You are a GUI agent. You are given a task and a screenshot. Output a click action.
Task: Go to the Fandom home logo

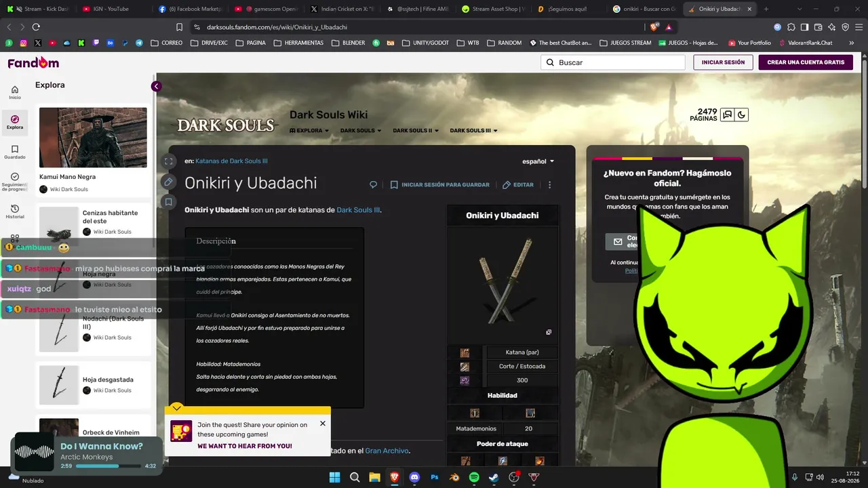(33, 62)
